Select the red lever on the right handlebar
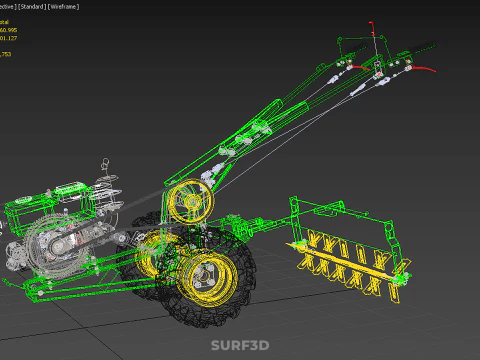 [x=423, y=68]
